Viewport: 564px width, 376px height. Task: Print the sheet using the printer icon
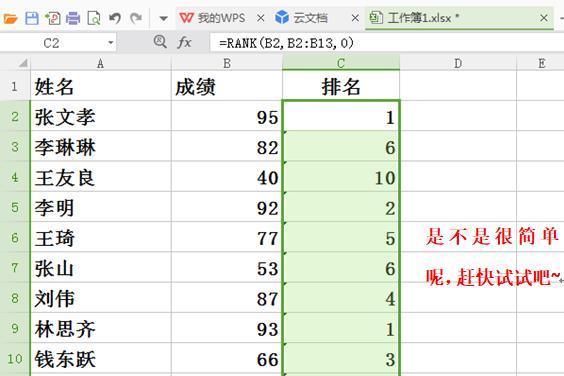(x=73, y=18)
